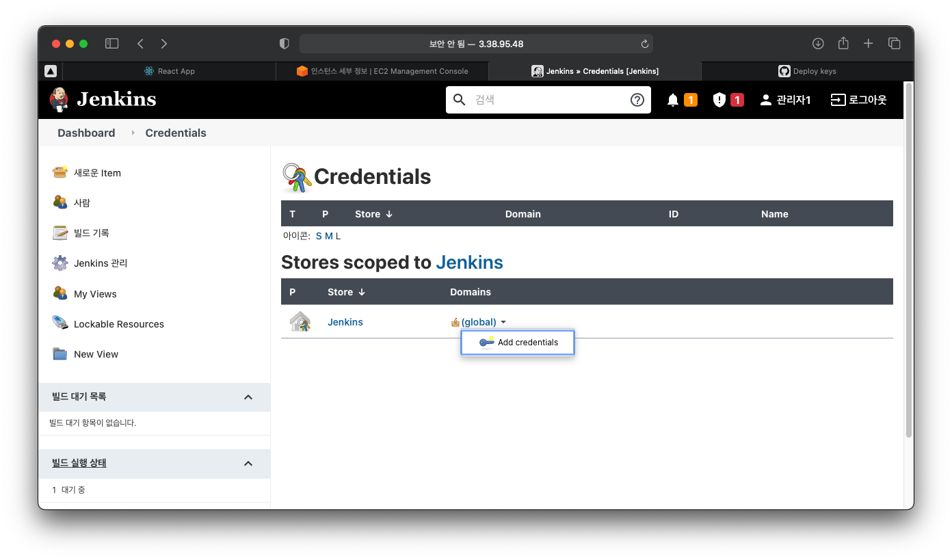Click the 빌드 기록 notepad icon

(60, 232)
